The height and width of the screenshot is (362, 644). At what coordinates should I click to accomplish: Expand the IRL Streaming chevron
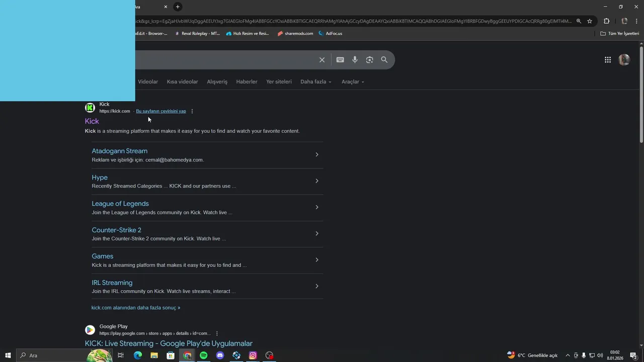pyautogui.click(x=316, y=286)
